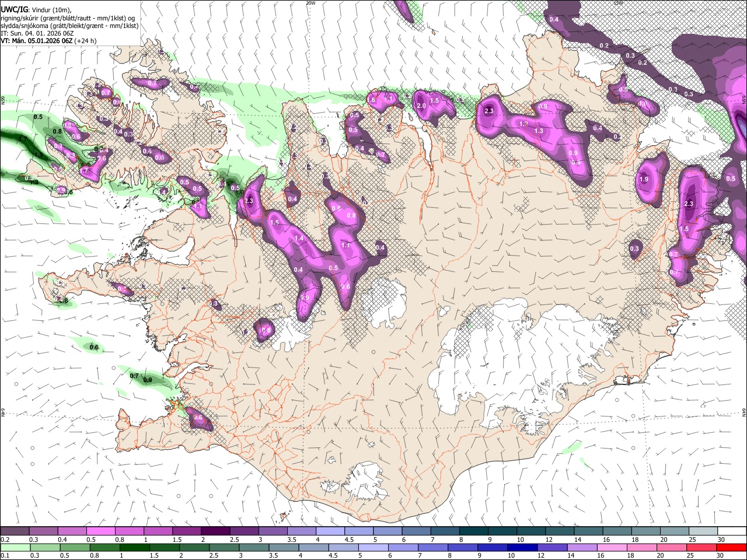The width and height of the screenshot is (747, 560).
Task: Click the '20W' longitude label at top
Action: point(310,3)
